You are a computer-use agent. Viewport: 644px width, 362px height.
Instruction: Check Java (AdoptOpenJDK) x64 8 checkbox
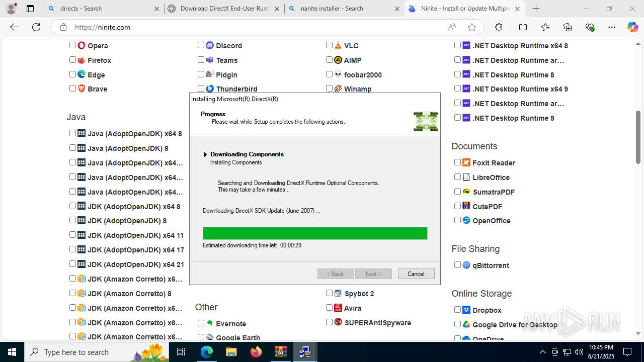coord(72,133)
